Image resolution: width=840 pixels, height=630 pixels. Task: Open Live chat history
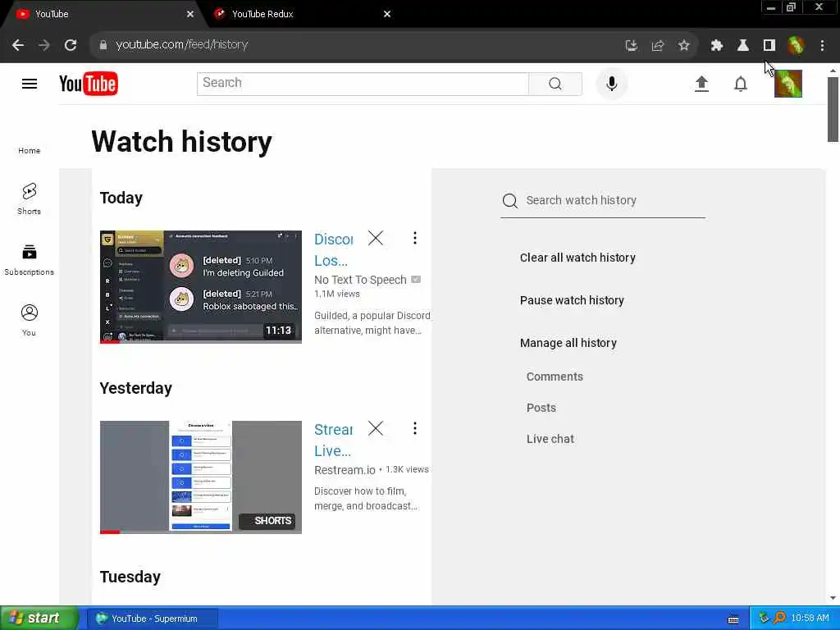pos(550,439)
